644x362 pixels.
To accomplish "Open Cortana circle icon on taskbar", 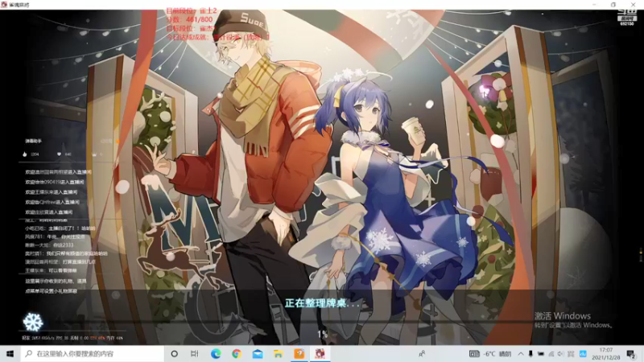I will tap(174, 353).
